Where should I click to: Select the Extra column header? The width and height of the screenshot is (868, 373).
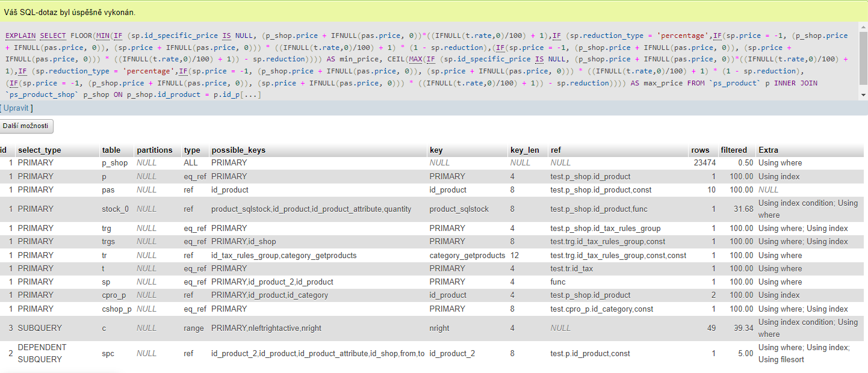click(769, 150)
